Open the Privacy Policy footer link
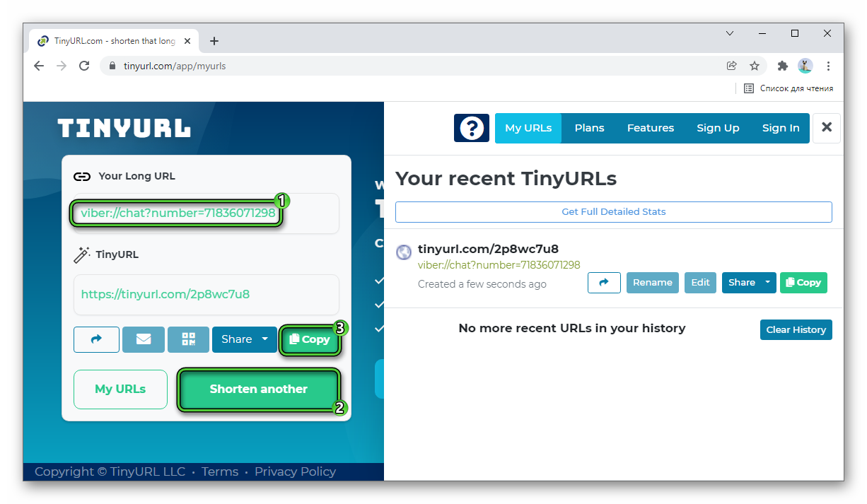867x504 pixels. (295, 471)
